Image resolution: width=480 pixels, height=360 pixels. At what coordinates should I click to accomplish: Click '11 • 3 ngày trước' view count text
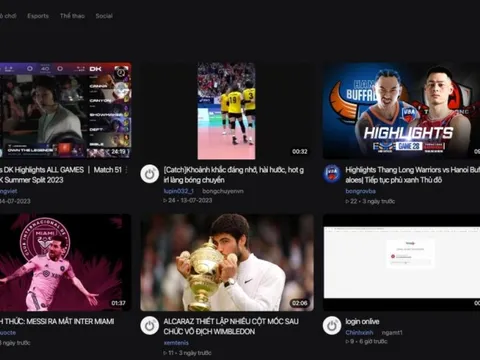point(187,353)
